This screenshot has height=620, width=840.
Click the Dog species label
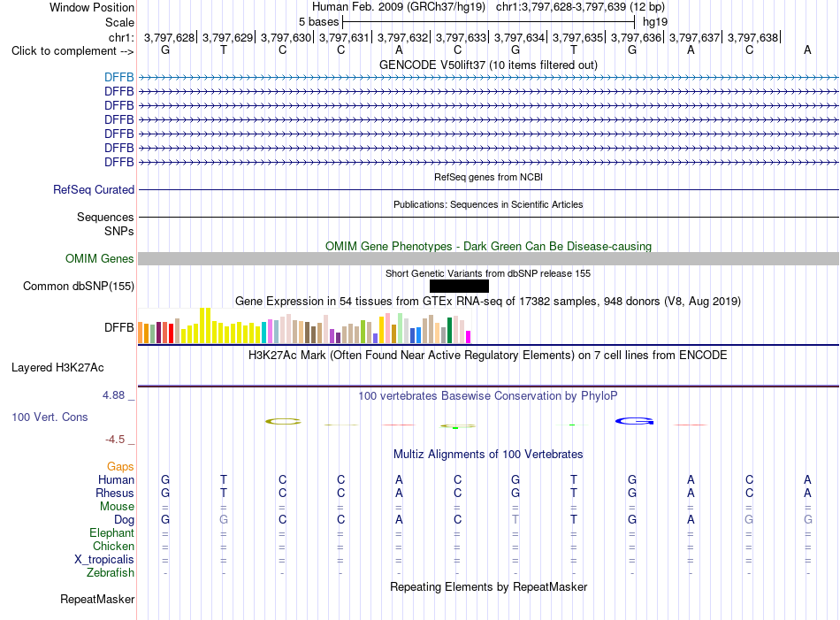125,520
